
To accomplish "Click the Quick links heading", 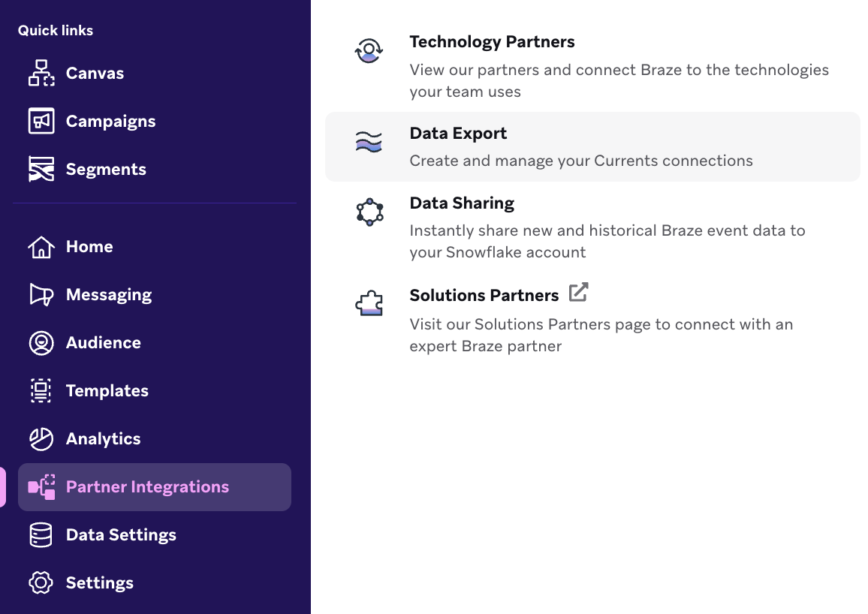I will 56,31.
